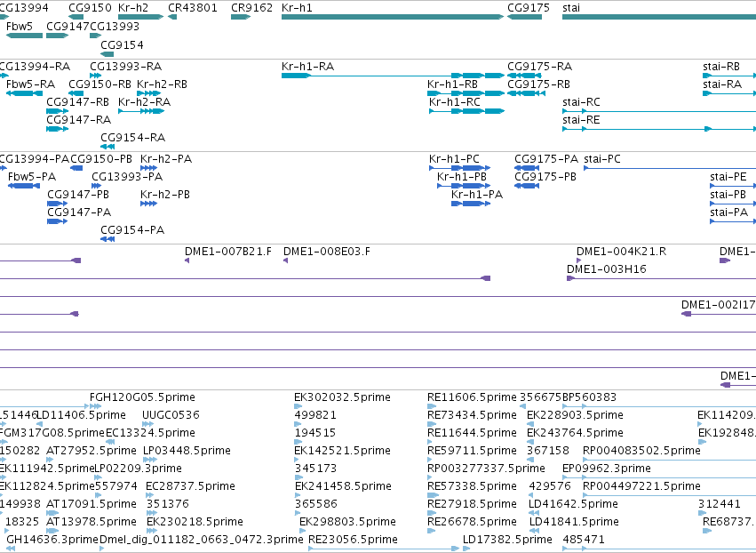Click the CG9147-PA protein label
Image resolution: width=756 pixels, height=553 pixels.
(79, 212)
